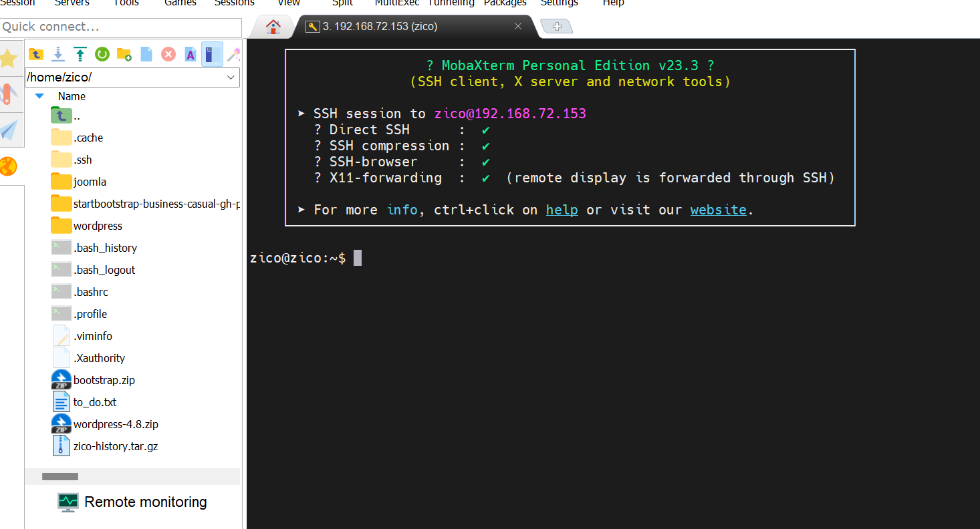
Task: Open the Games menu
Action: pyautogui.click(x=180, y=3)
